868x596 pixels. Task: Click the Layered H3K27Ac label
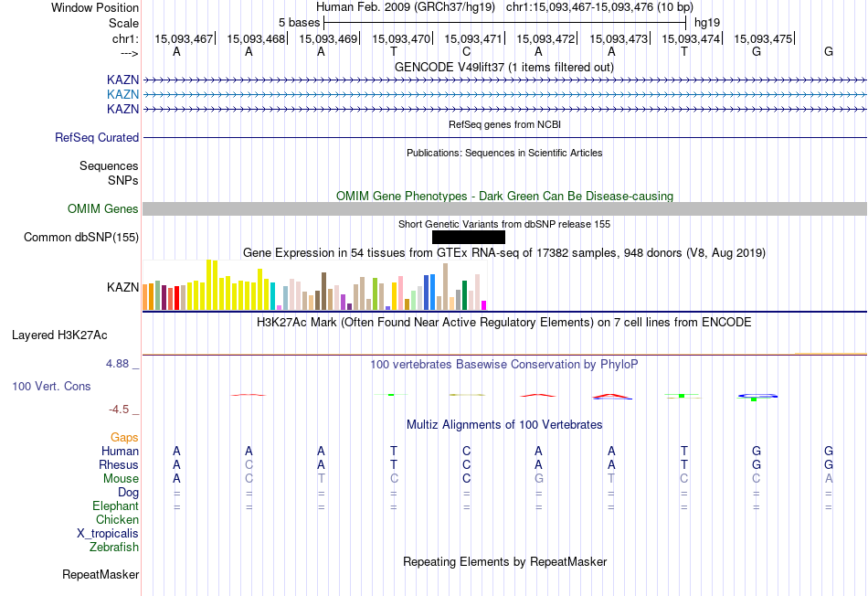coord(59,335)
